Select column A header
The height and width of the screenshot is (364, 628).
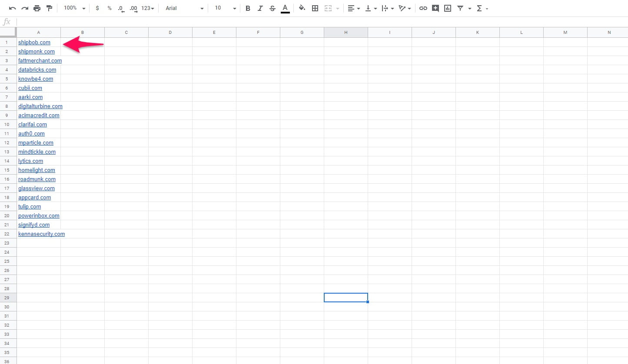[39, 32]
